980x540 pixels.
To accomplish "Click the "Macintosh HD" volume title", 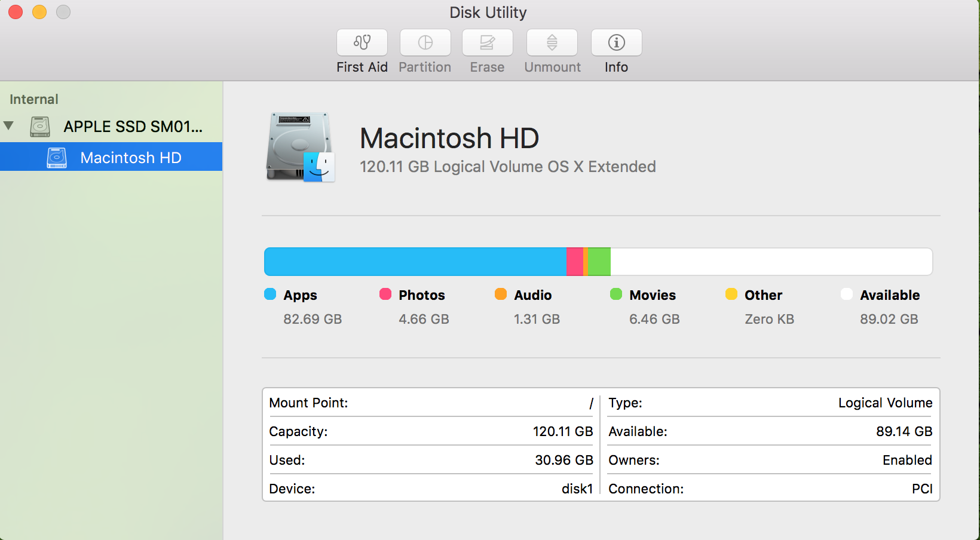I will (x=449, y=138).
